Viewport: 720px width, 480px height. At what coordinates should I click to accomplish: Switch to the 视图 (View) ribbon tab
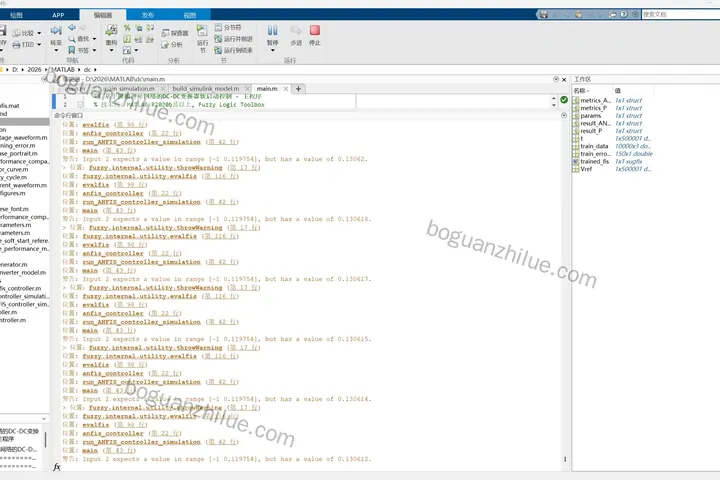pyautogui.click(x=190, y=15)
